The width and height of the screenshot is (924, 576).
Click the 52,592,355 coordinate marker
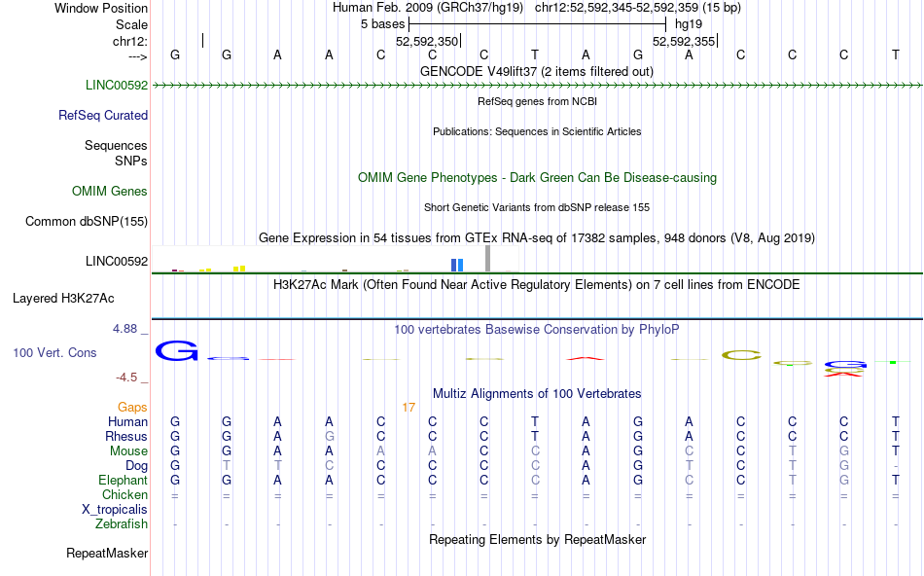684,41
